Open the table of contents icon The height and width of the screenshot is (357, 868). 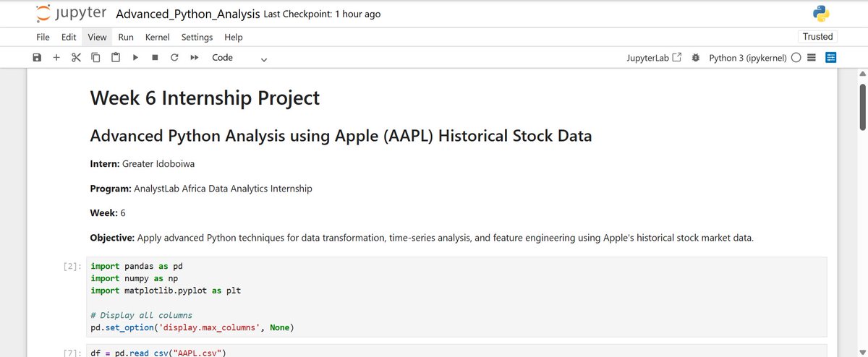tap(812, 57)
